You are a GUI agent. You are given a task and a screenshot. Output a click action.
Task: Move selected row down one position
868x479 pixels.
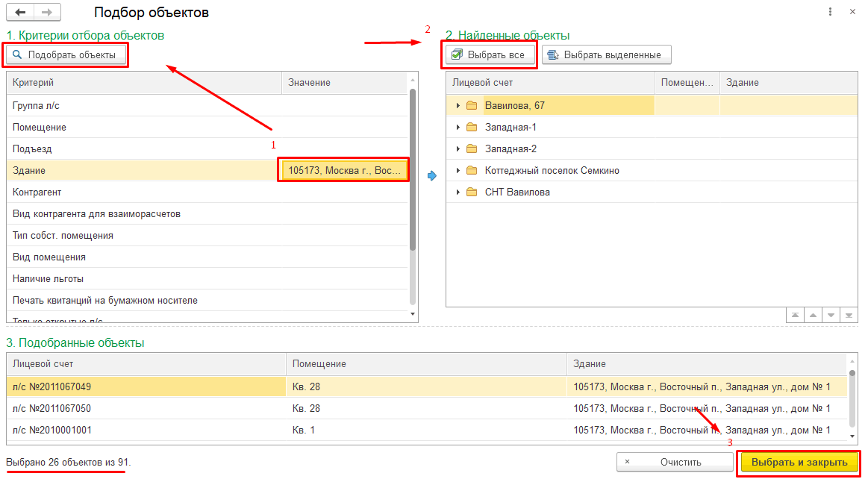click(x=831, y=316)
